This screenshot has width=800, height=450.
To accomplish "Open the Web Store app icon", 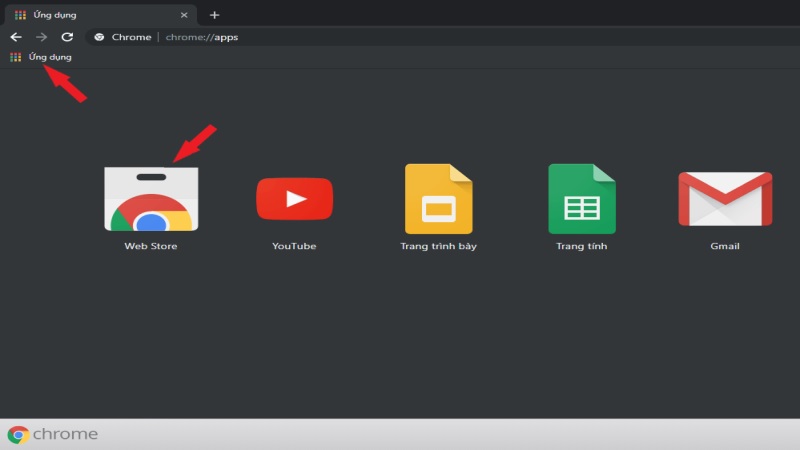I will (x=150, y=199).
